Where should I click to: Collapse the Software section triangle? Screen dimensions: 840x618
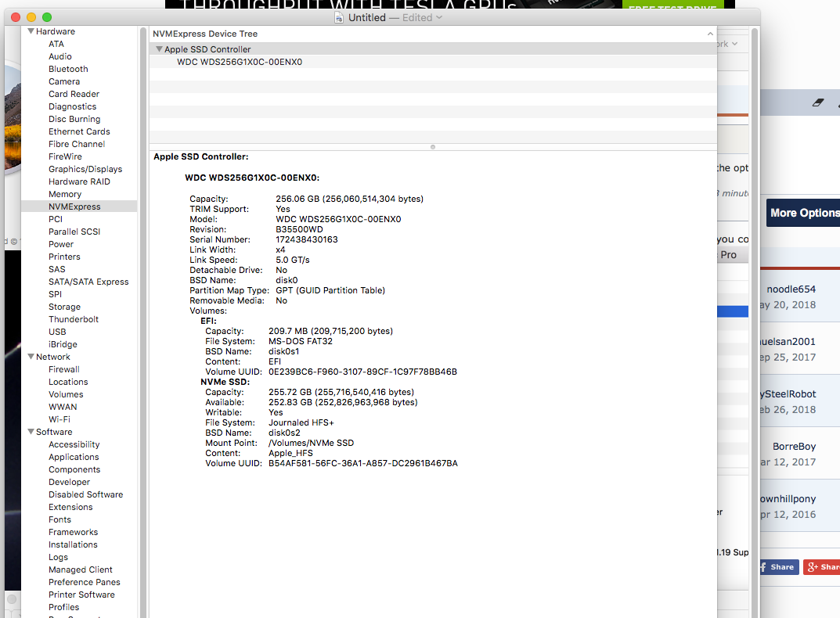pos(31,432)
